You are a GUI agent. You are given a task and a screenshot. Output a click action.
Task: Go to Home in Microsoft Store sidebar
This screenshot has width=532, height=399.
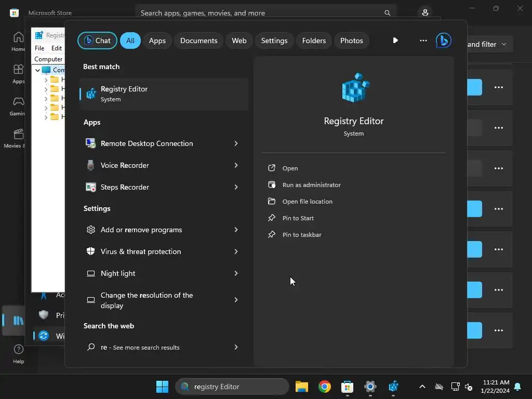pyautogui.click(x=18, y=42)
